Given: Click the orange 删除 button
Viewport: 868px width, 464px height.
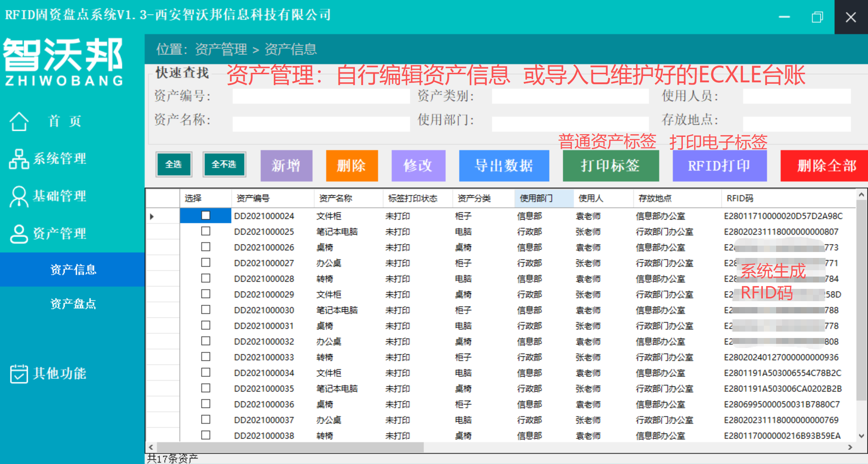Looking at the screenshot, I should click(x=352, y=166).
